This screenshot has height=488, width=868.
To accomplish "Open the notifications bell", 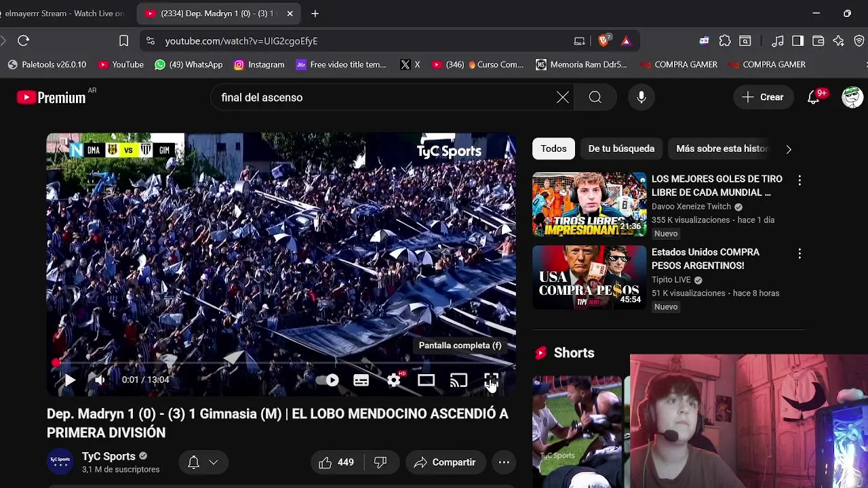I will [x=814, y=98].
